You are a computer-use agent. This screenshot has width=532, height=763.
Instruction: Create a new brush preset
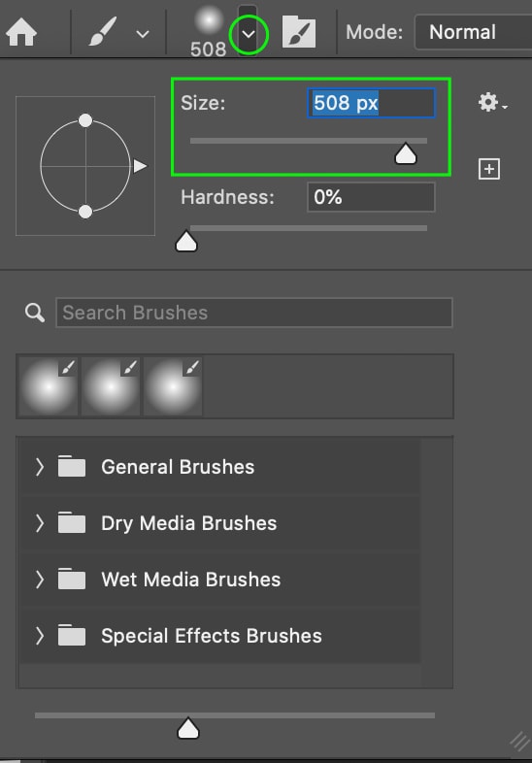coord(489,169)
